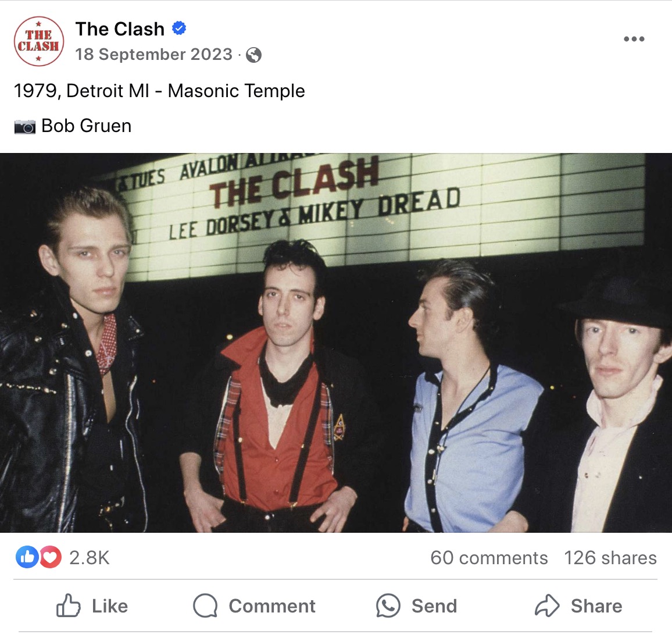672x634 pixels.
Task: Click the Comment button text
Action: pos(272,606)
